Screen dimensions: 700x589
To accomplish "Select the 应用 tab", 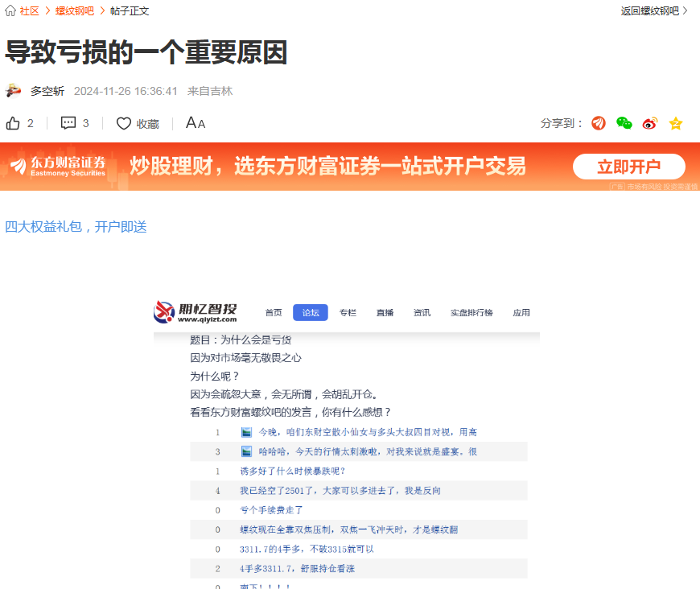I will pyautogui.click(x=521, y=312).
